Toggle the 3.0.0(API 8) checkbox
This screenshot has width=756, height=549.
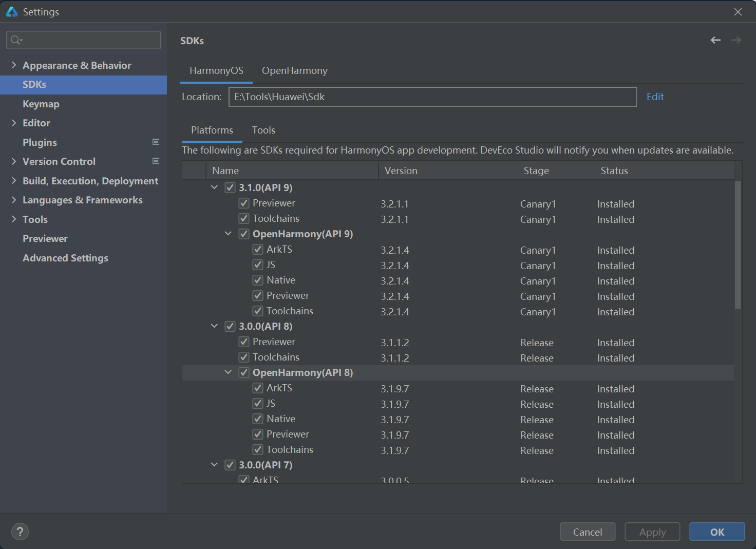pyautogui.click(x=230, y=327)
